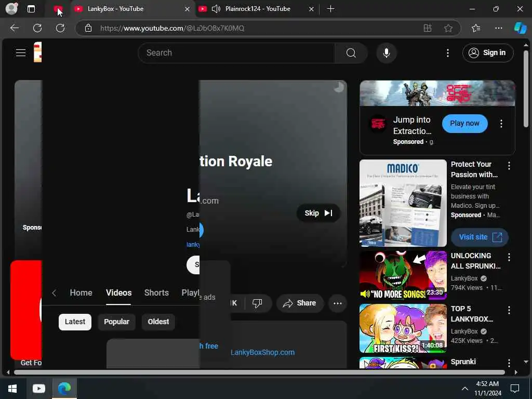Click the vertical page scrollbar thumb
Screen dimensions: 532x399
click(x=526, y=89)
